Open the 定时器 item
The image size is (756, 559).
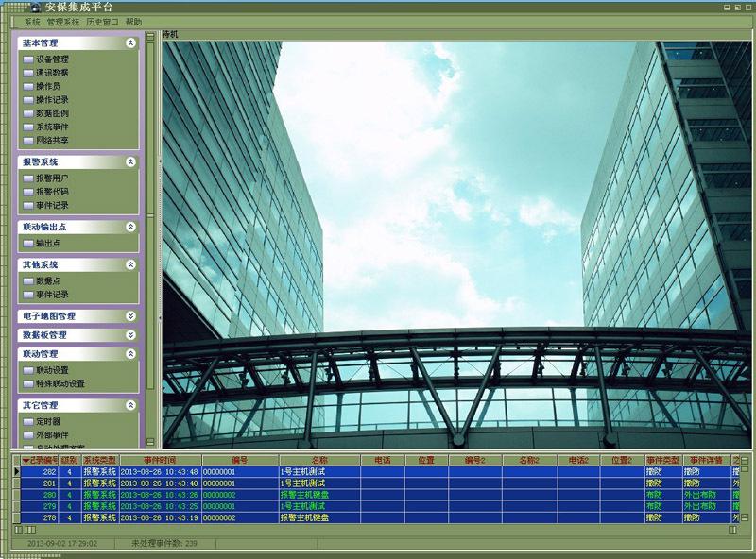(48, 421)
